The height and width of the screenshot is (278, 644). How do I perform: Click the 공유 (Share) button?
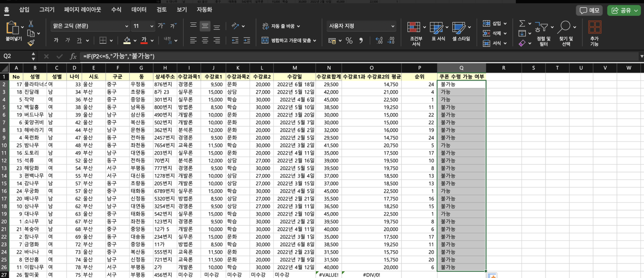pos(624,11)
